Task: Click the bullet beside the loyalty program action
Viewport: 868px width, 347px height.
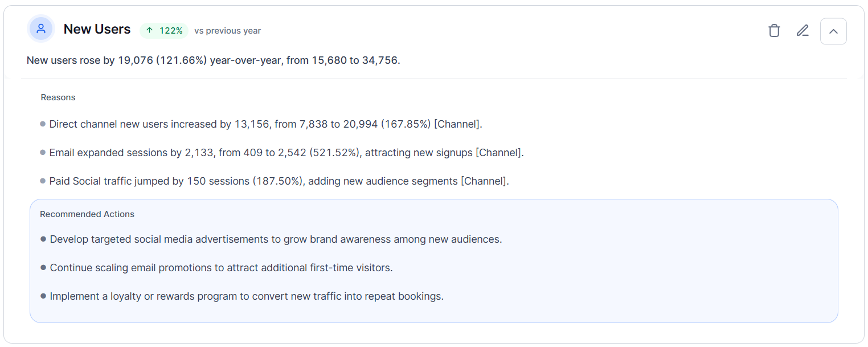Action: click(43, 296)
